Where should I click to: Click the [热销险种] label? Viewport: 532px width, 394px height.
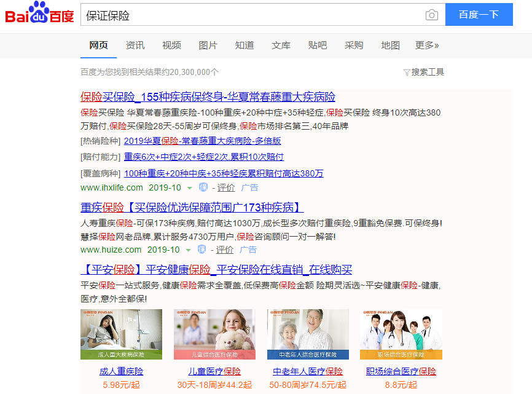(101, 141)
